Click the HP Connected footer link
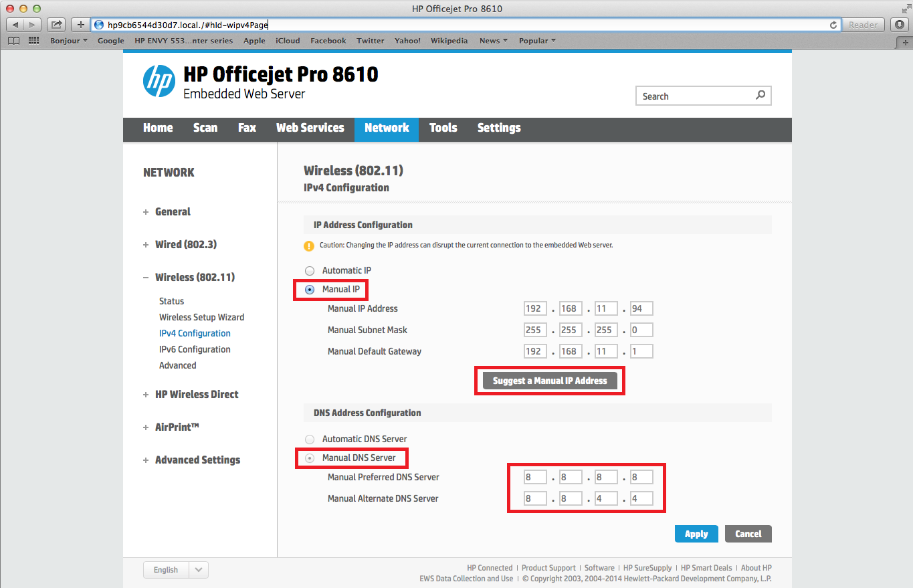The image size is (913, 588). tap(490, 568)
